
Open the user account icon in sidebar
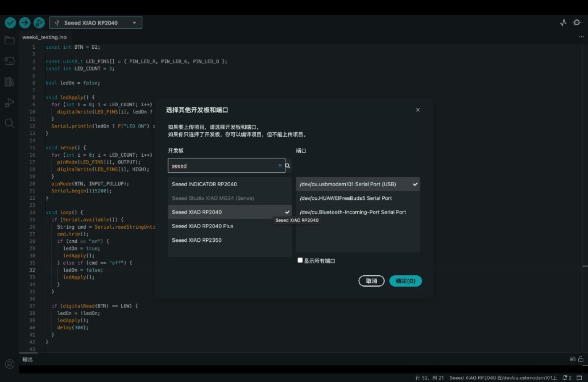click(9, 364)
